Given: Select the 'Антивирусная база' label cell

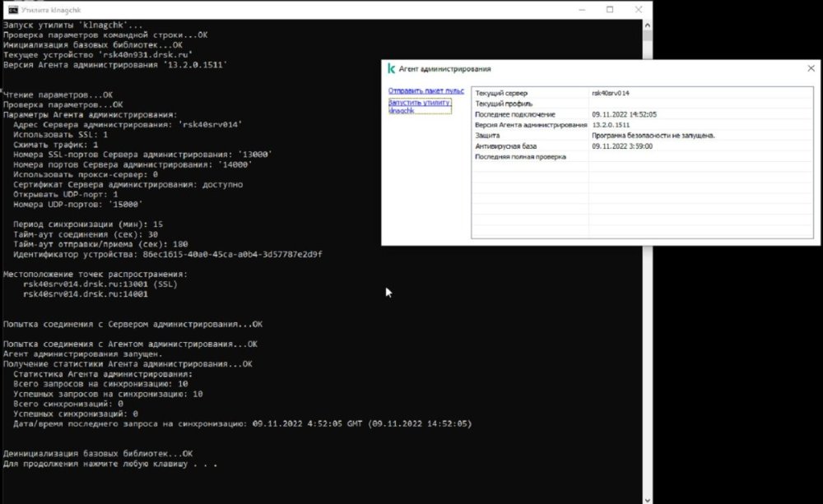Looking at the screenshot, I should point(530,146).
